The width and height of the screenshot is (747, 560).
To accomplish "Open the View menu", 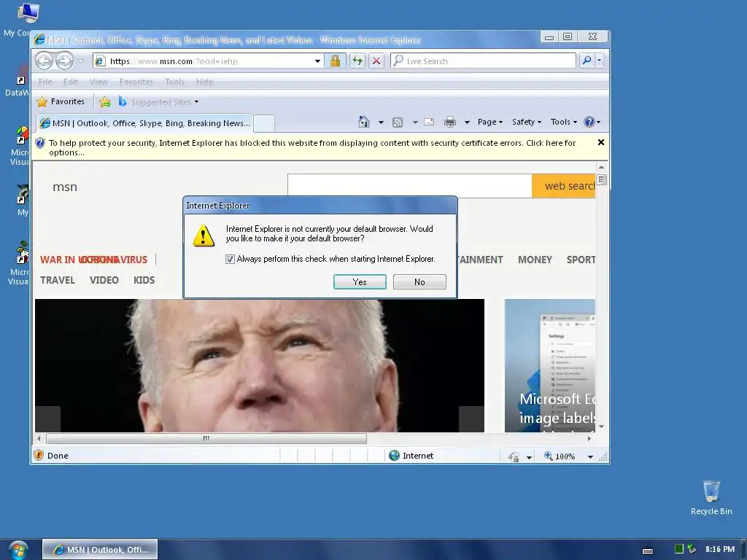I will click(x=98, y=82).
